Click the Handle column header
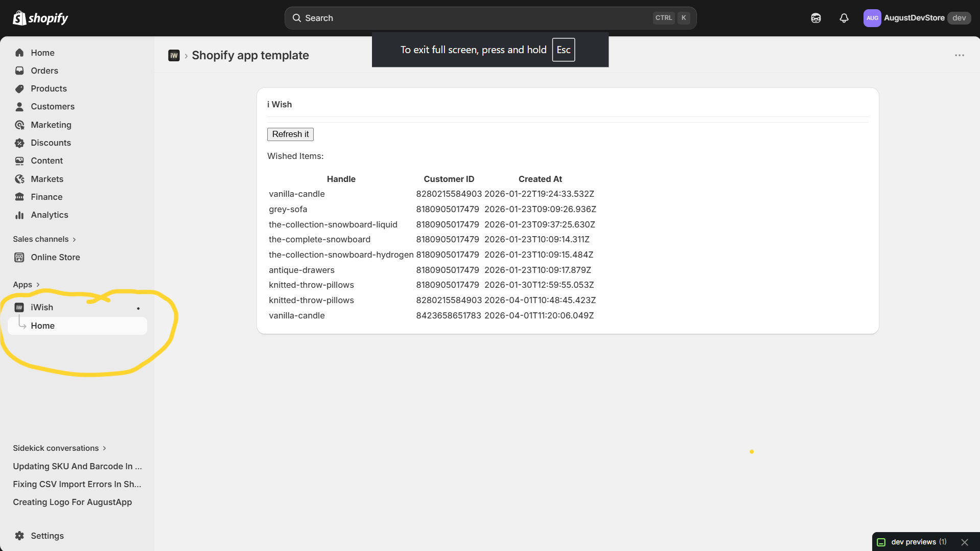The width and height of the screenshot is (980, 551). [x=341, y=179]
